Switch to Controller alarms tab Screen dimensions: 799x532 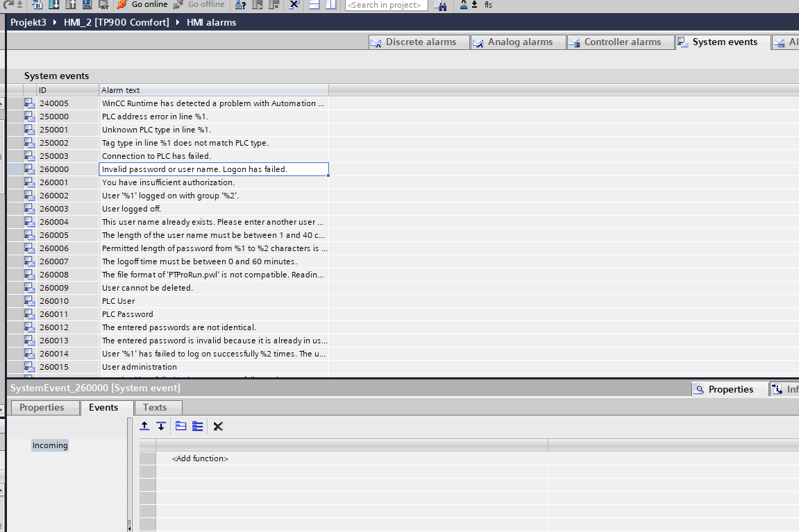620,42
